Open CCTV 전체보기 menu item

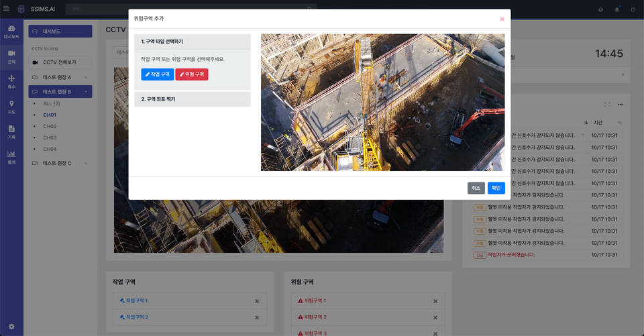(60, 62)
